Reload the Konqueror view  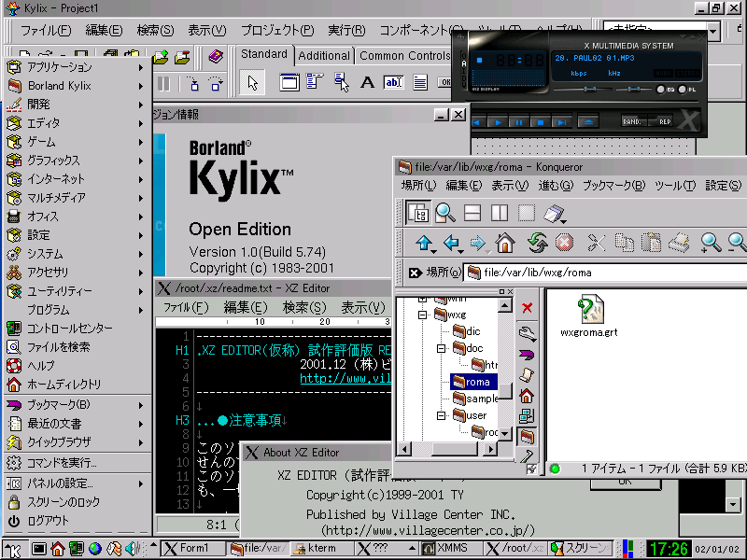point(538,244)
